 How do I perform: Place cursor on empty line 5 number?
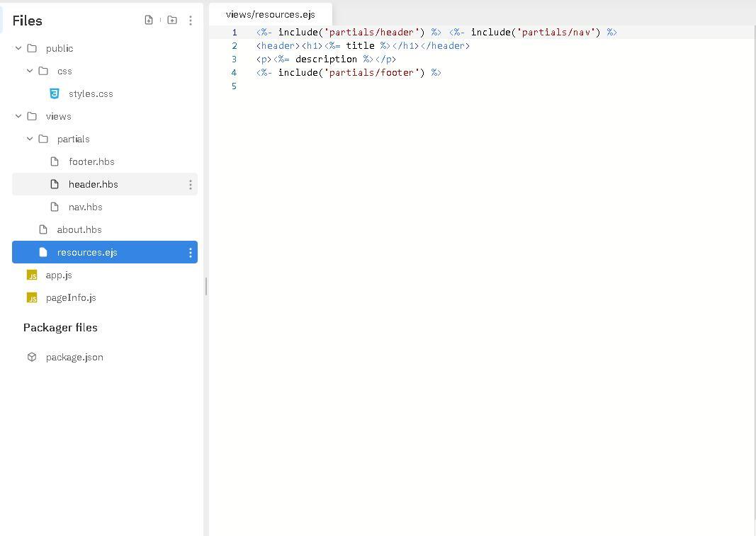pyautogui.click(x=235, y=86)
